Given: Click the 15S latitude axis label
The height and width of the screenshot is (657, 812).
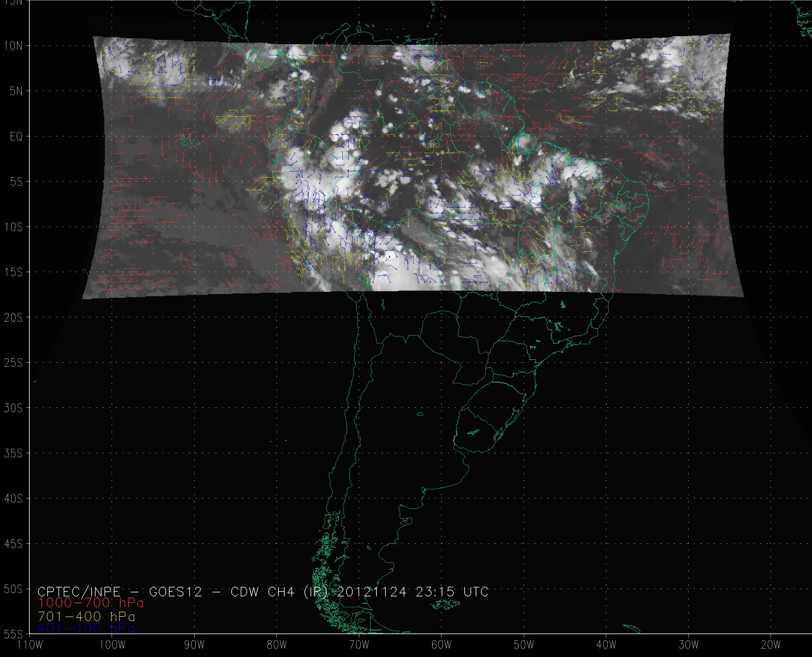Looking at the screenshot, I should 13,272.
